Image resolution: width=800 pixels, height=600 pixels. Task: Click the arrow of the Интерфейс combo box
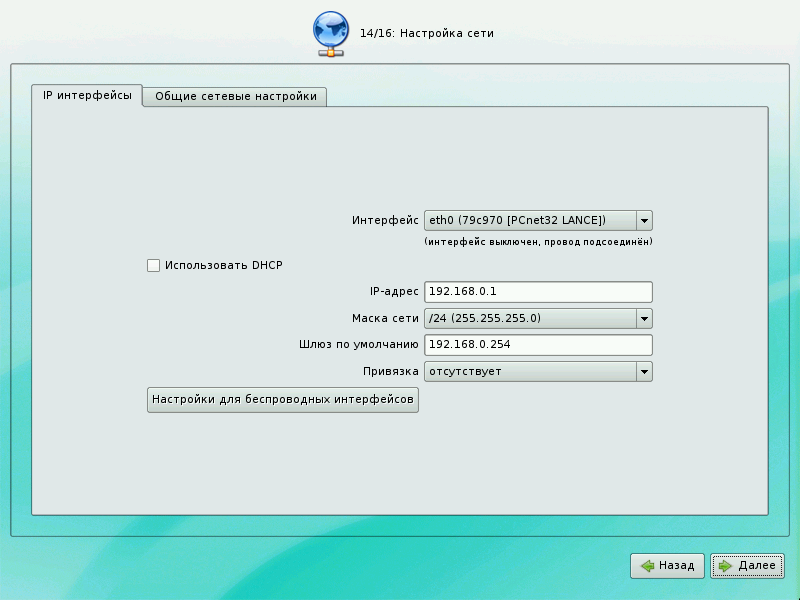(644, 220)
